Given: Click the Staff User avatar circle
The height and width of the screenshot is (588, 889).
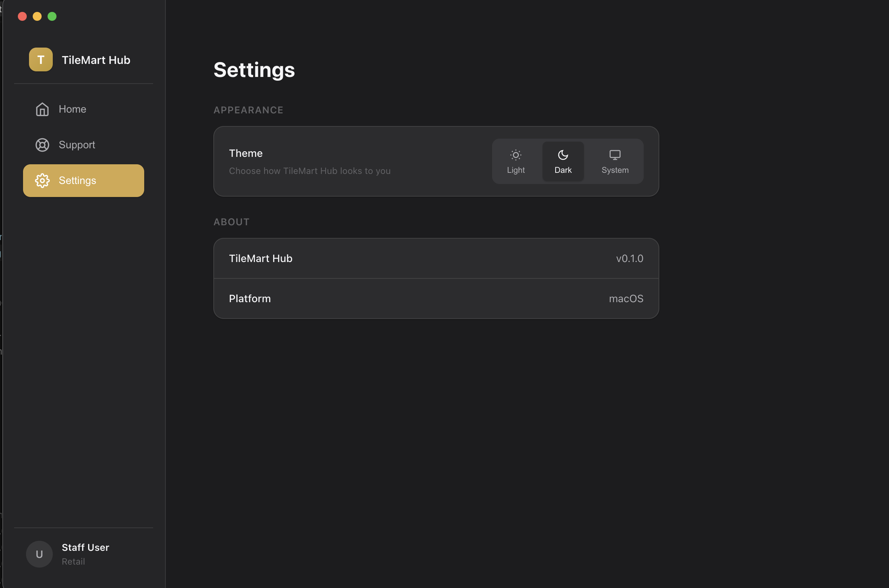Looking at the screenshot, I should [39, 554].
